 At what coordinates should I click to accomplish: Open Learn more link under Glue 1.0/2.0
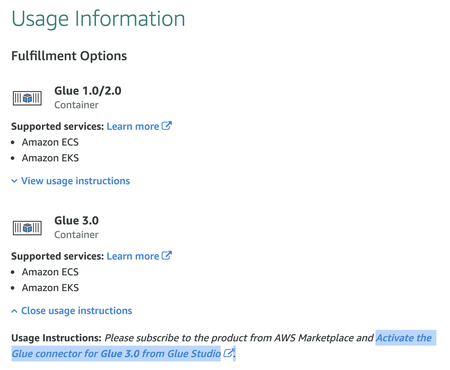click(133, 126)
